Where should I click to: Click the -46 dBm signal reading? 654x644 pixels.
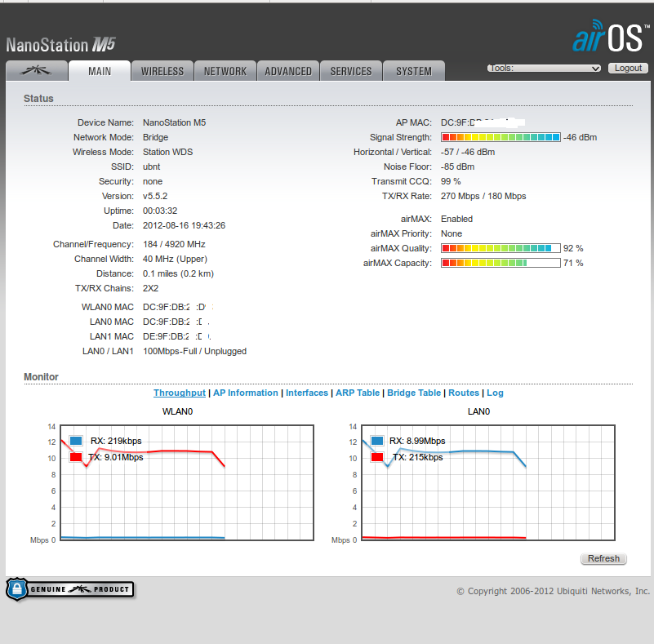click(581, 137)
